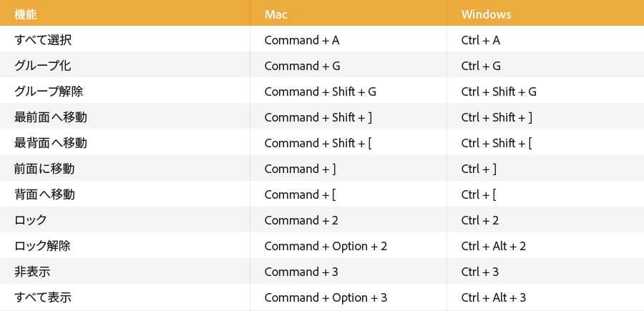Viewport: 644px width, 311px height.
Task: Click the Mac shortcut Command + A
Action: click(x=301, y=40)
